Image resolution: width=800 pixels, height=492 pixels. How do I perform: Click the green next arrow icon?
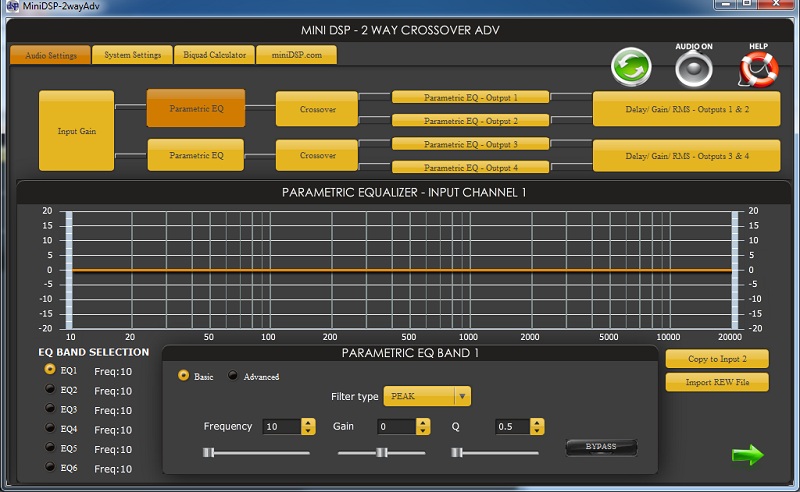point(747,455)
